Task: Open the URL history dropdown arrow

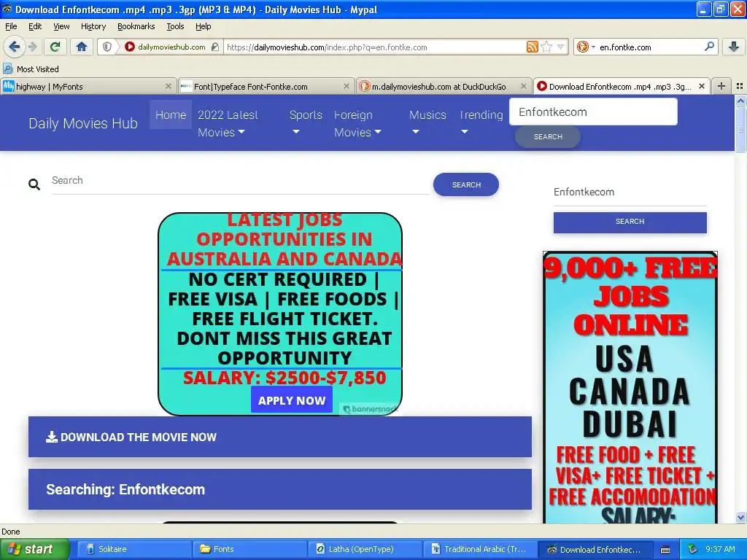Action: coord(561,47)
